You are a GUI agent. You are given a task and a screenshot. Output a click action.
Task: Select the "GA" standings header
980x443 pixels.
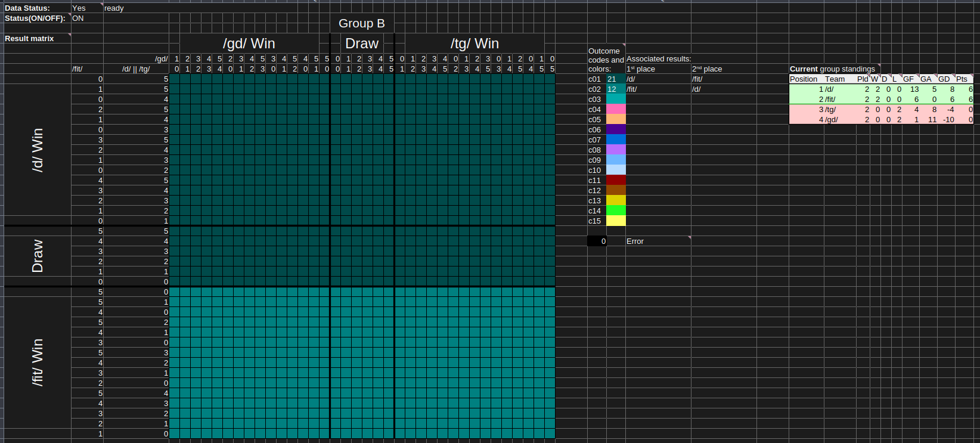926,79
